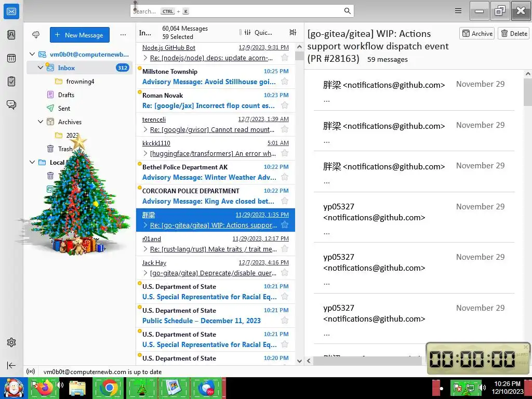Open the Mail space icon
Viewport: 532px width, 399px height.
(11, 11)
